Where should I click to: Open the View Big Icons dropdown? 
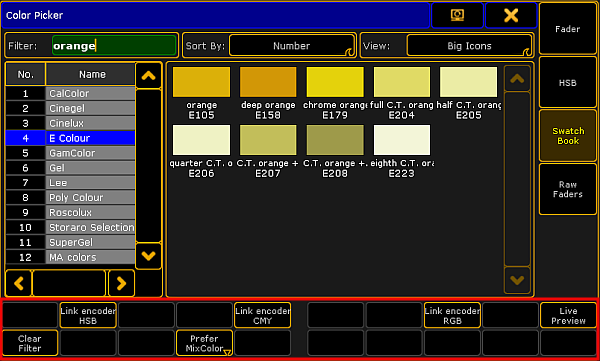[x=469, y=46]
